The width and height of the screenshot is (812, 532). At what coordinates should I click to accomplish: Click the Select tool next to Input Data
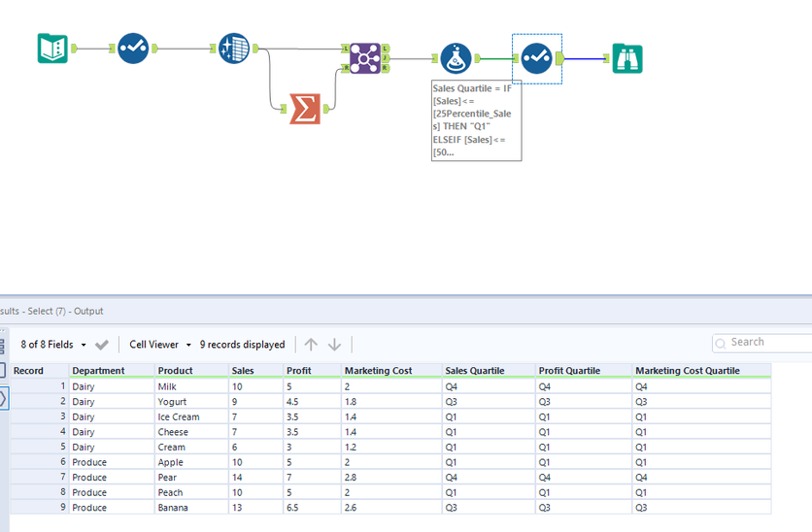tap(133, 48)
